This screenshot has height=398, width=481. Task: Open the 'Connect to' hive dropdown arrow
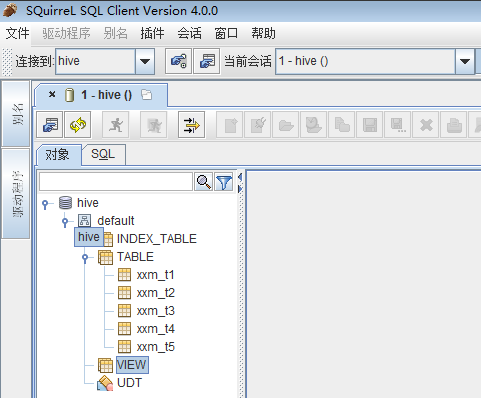(145, 61)
